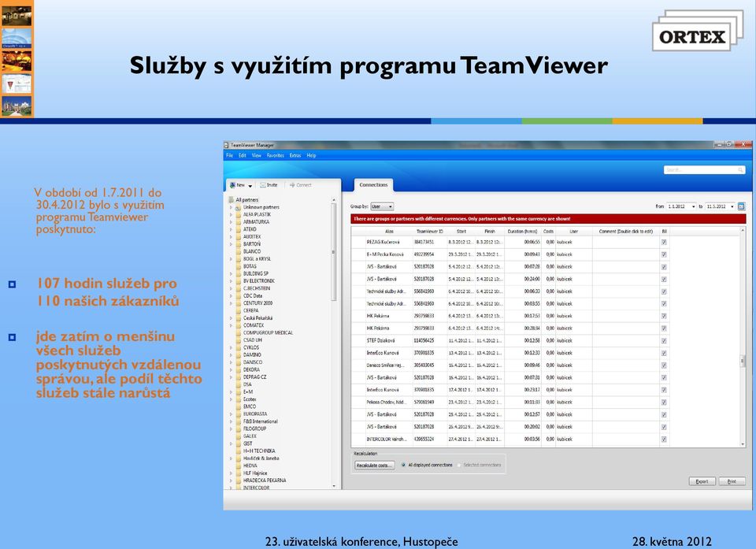Click the CEREPA folder icon
Screen dimensions: 756x549
pyautogui.click(x=238, y=310)
